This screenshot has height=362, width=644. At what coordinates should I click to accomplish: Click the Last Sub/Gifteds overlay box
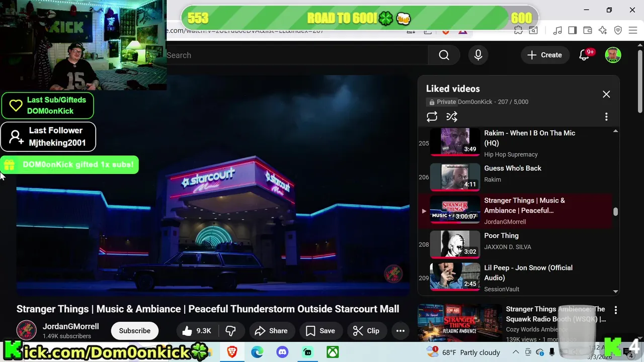coord(47,106)
